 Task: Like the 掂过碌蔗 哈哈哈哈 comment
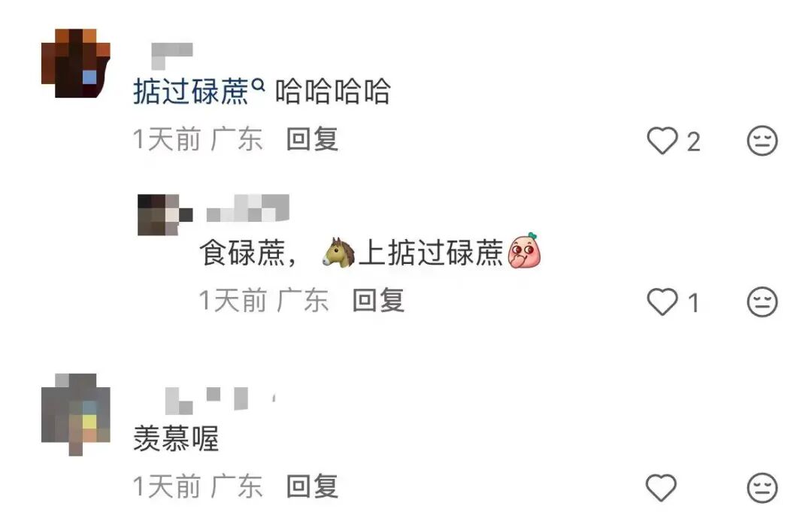[x=662, y=141]
